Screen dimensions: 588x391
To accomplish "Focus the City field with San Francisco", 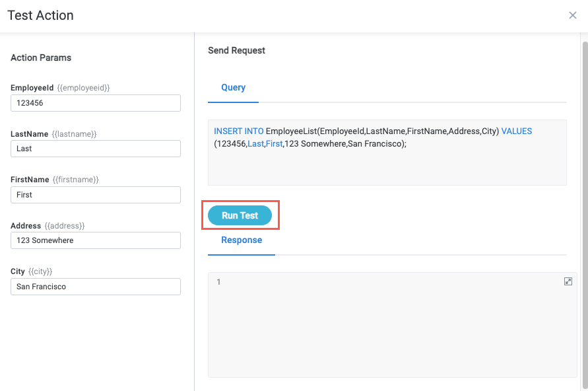I will pyautogui.click(x=96, y=287).
